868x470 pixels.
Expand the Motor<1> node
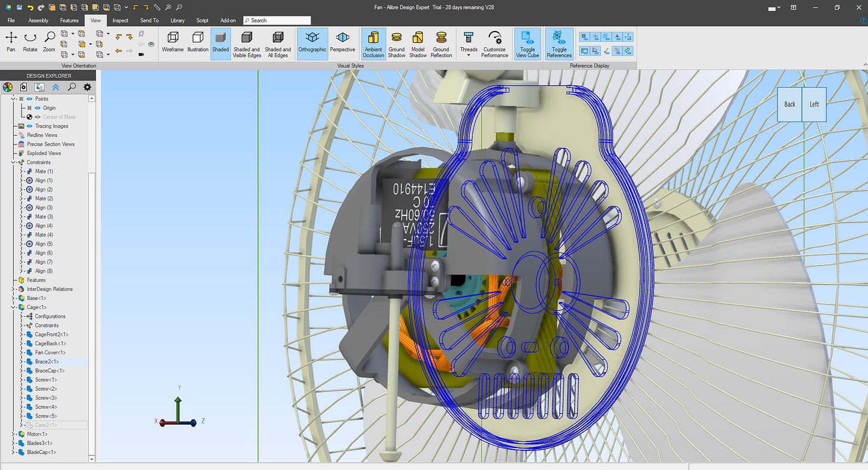[14, 434]
